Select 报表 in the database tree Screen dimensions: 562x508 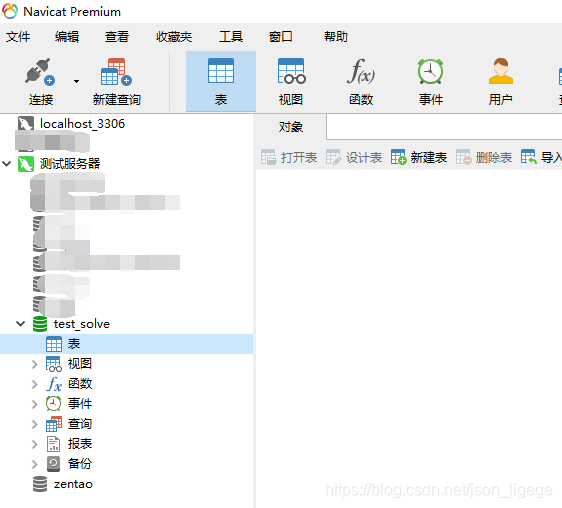(x=80, y=444)
